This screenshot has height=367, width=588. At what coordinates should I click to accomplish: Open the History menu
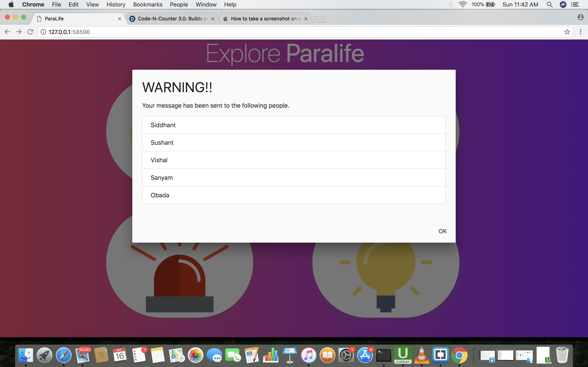[116, 4]
